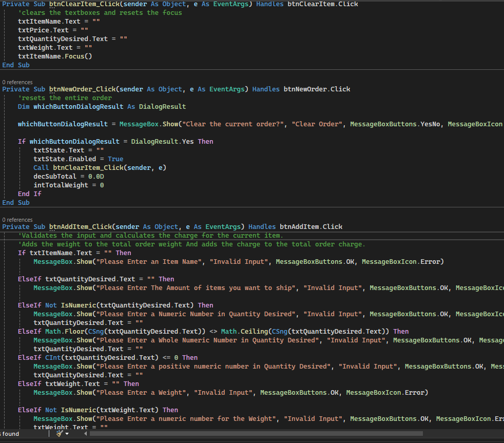This screenshot has width=504, height=443.
Task: Click '0 references' above btnNewOrder_Click
Action: click(x=17, y=82)
